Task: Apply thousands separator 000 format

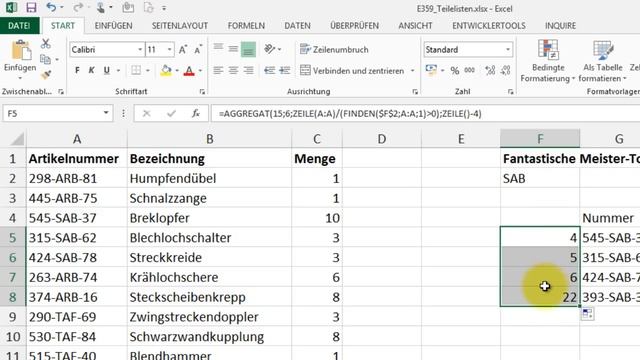Action: click(x=469, y=71)
